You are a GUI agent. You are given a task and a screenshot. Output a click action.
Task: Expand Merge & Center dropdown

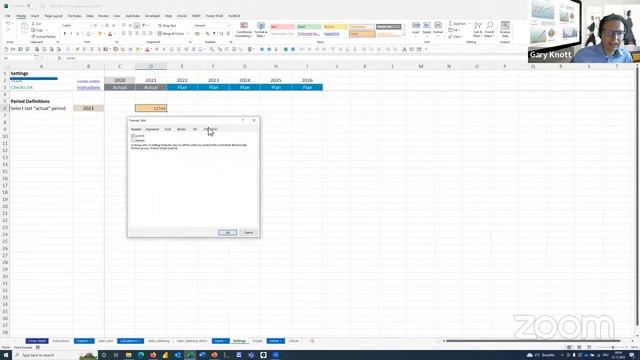coord(188,34)
